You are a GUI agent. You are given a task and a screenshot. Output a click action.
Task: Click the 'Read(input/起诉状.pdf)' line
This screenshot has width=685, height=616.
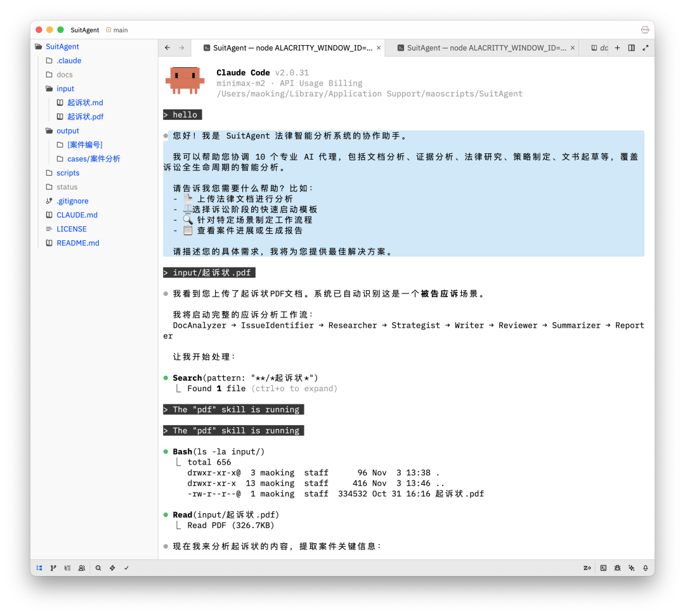225,515
